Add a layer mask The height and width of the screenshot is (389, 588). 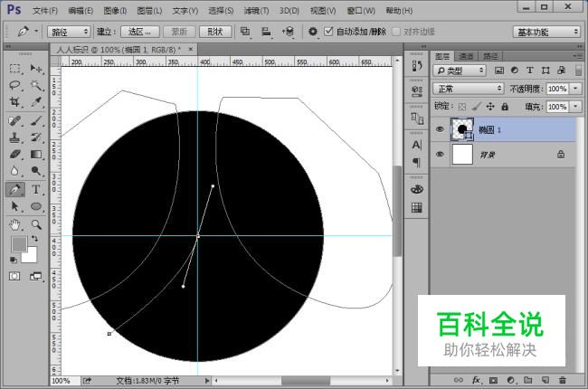(x=494, y=380)
